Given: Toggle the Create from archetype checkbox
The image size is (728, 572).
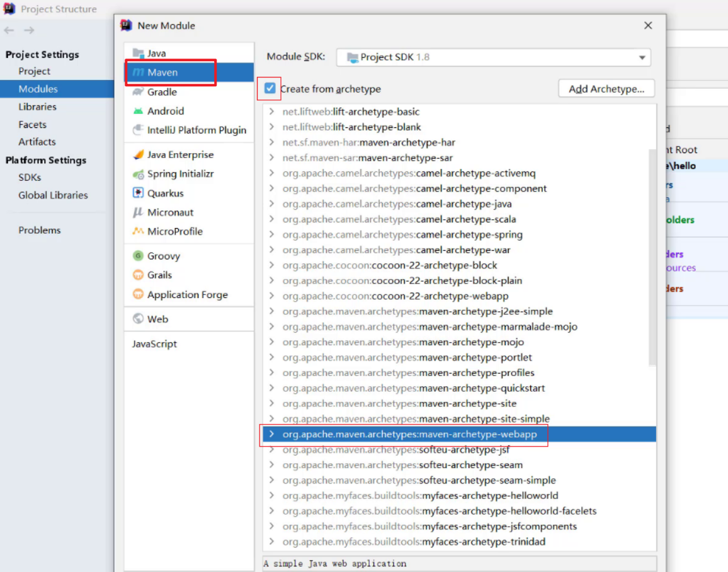Looking at the screenshot, I should 270,88.
